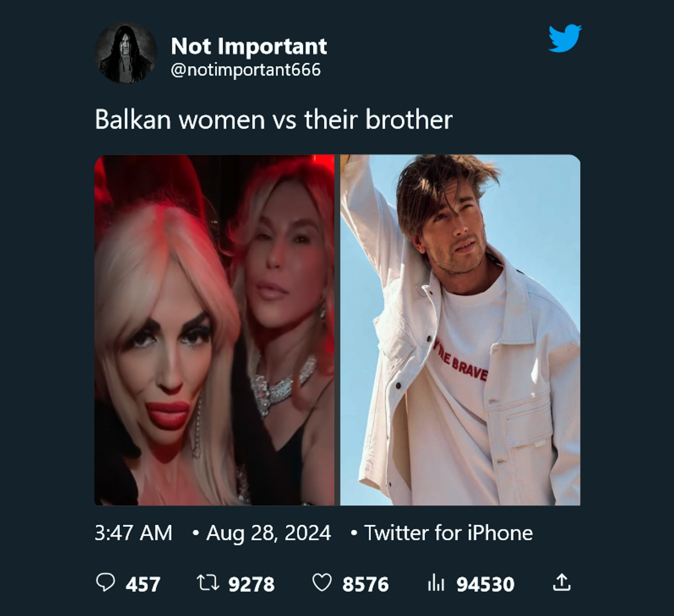Open the Not Important profile avatar
Image resolution: width=674 pixels, height=616 pixels.
[x=126, y=53]
